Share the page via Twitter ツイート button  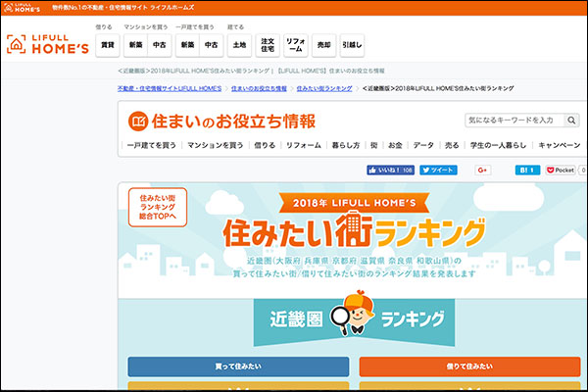click(438, 170)
